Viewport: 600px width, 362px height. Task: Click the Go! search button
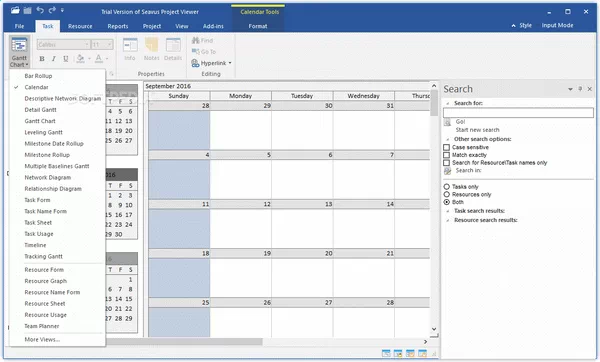[x=460, y=121]
